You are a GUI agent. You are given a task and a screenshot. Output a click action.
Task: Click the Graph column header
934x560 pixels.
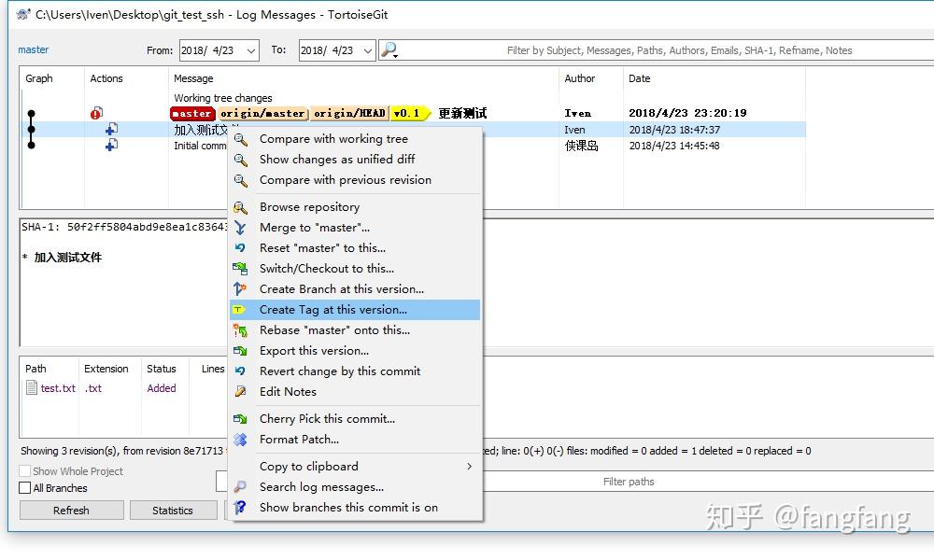39,78
